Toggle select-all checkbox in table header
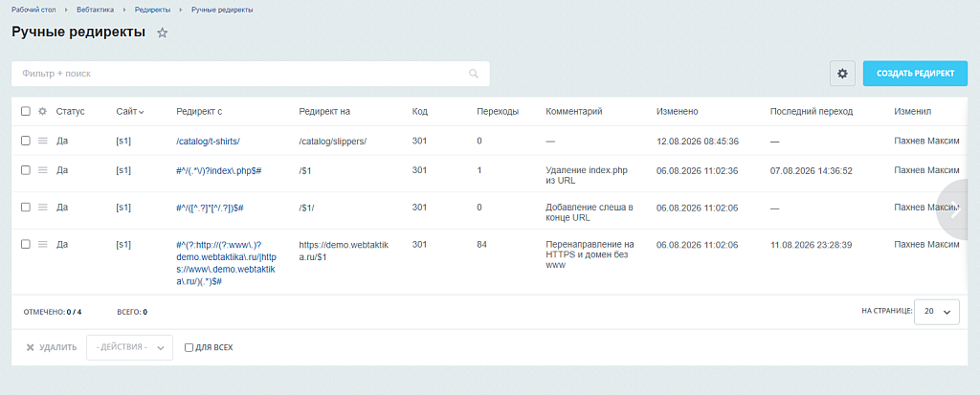The height and width of the screenshot is (395, 980). tap(26, 111)
